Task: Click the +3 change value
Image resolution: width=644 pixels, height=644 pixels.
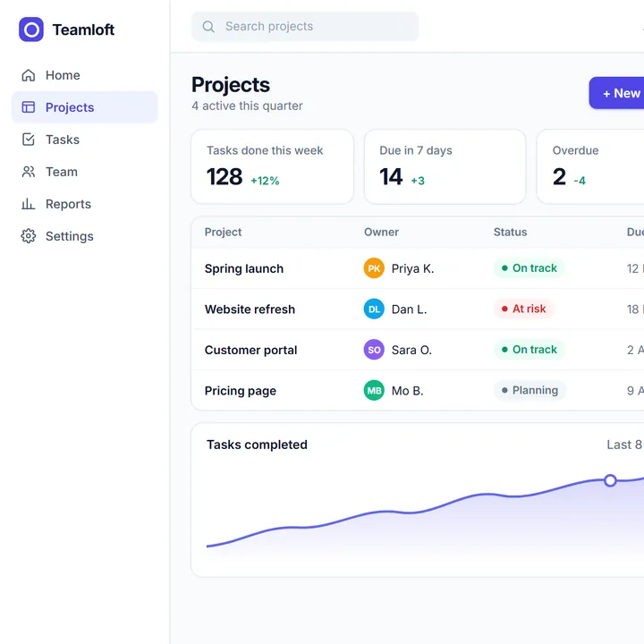Action: [418, 181]
